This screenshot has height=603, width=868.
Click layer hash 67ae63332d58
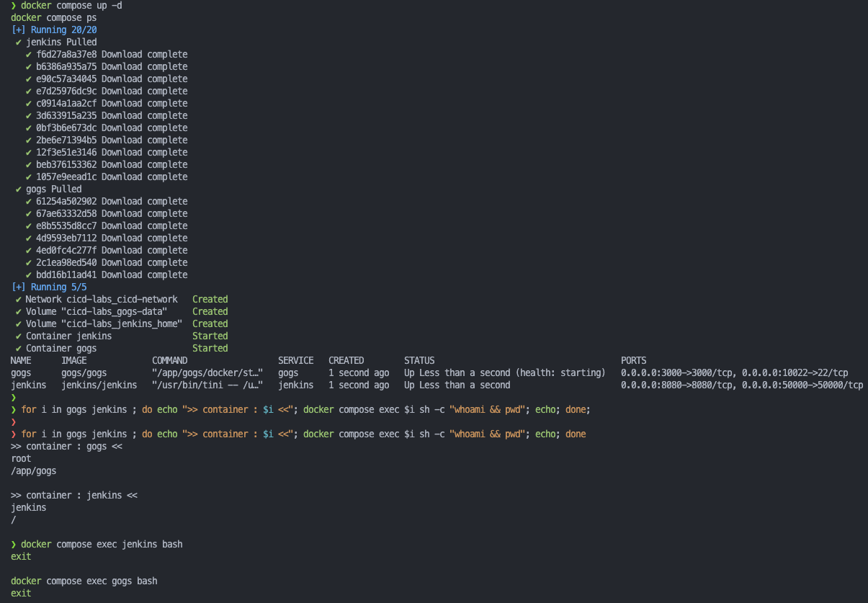point(66,213)
